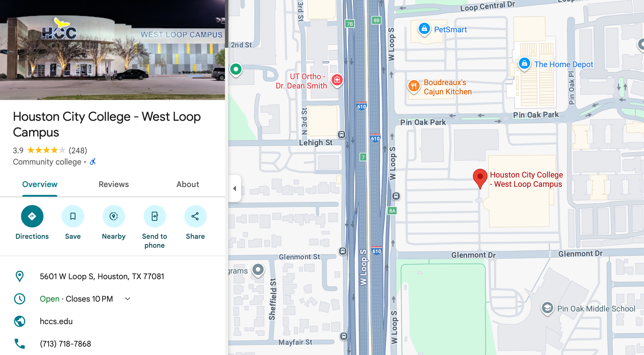Open hccs.edu website link

tap(56, 321)
